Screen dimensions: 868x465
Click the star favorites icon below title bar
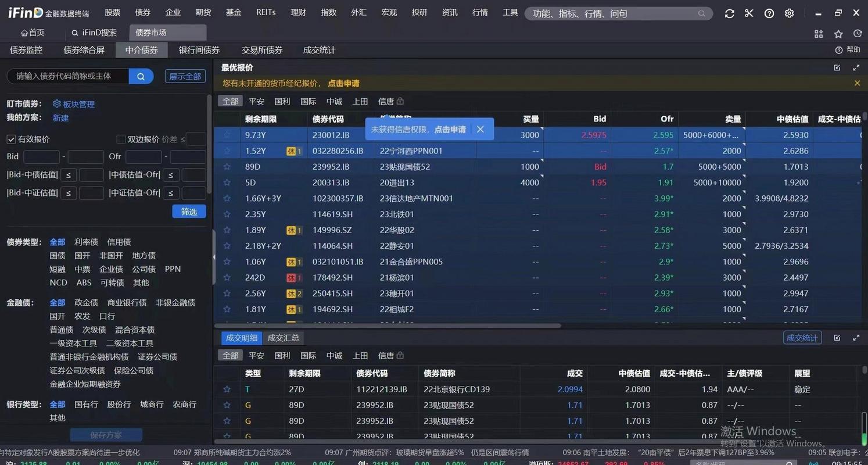[x=838, y=34]
